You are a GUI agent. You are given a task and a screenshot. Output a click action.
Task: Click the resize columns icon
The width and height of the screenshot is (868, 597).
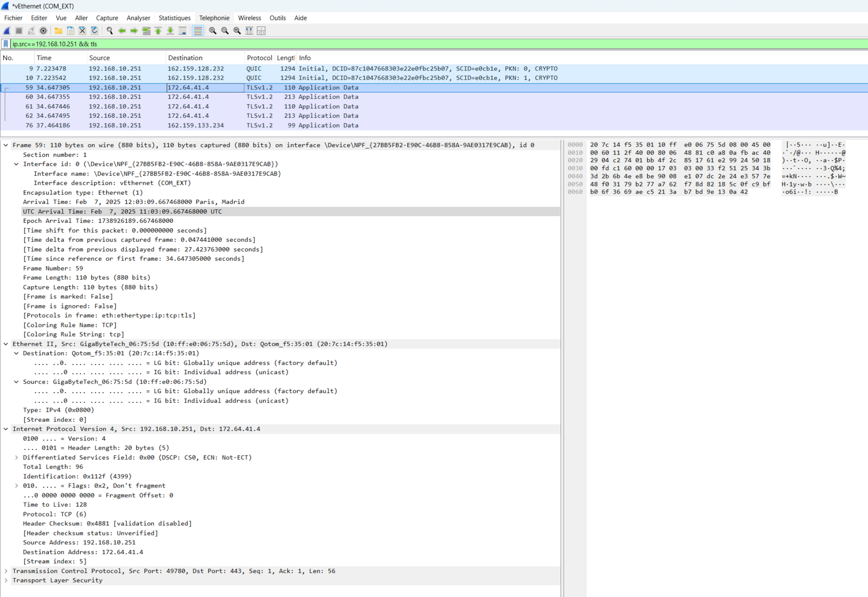[x=249, y=31]
